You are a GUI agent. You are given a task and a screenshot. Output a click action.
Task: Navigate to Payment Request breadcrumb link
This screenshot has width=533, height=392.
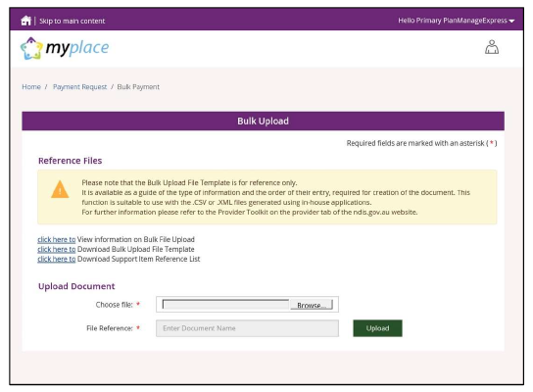pos(80,87)
